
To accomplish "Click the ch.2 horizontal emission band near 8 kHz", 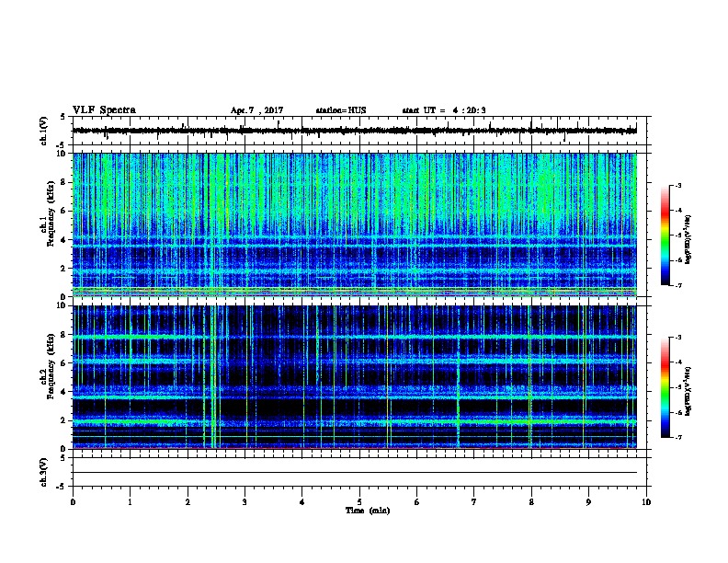I will point(355,337).
